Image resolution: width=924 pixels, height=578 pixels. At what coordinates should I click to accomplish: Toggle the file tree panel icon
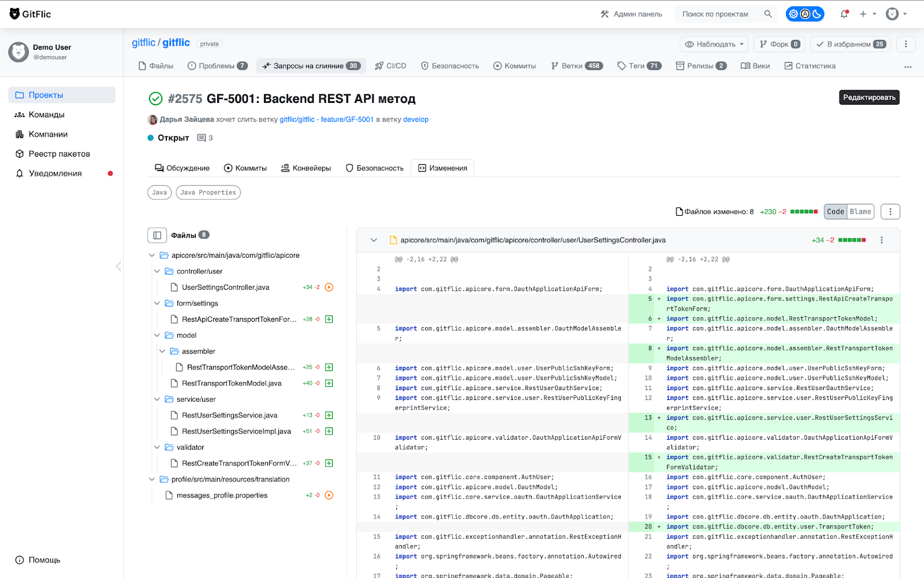click(x=157, y=235)
